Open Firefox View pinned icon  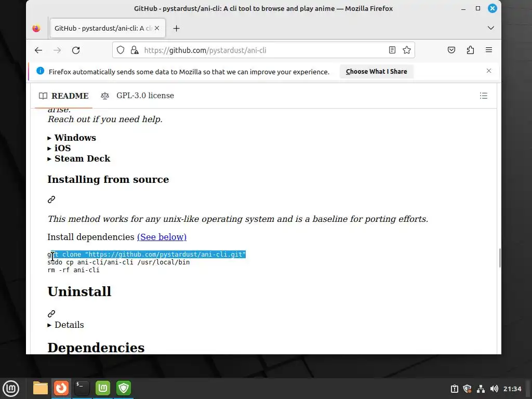36,29
